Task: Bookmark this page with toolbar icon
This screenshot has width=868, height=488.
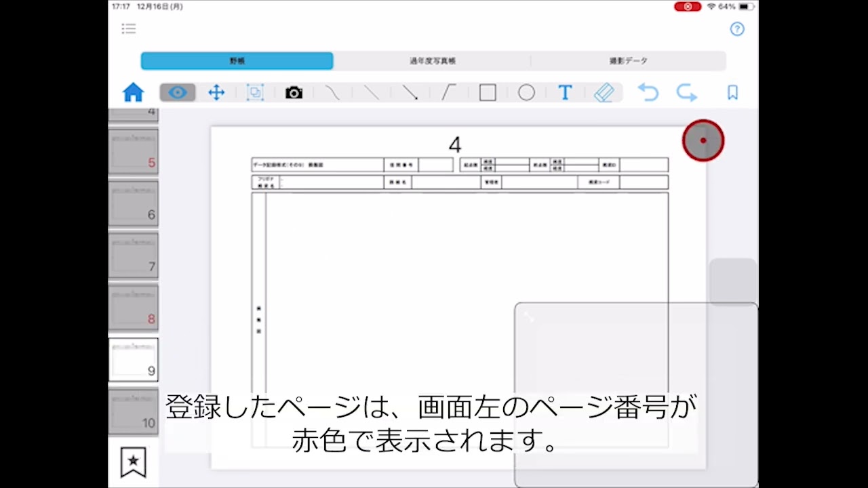Action: click(x=732, y=92)
